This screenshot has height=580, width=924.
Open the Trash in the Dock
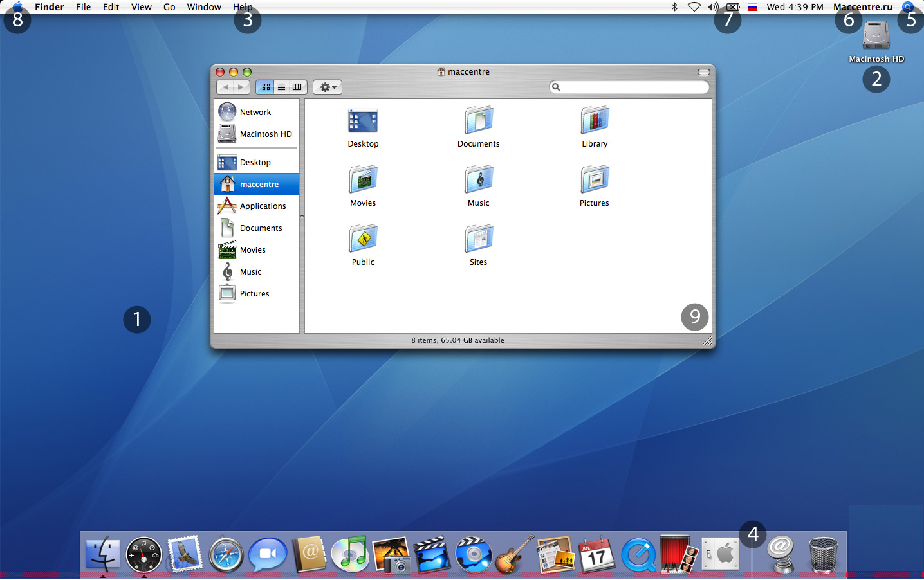click(x=823, y=554)
